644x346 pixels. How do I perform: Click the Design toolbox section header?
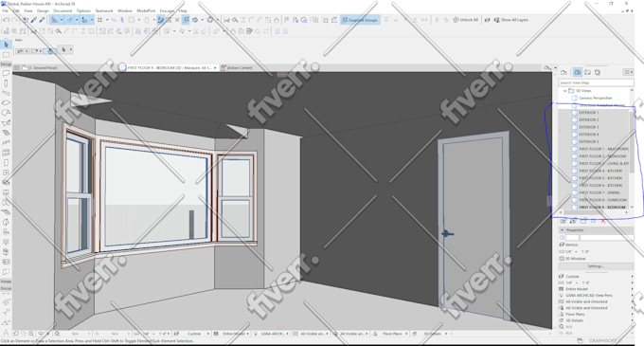(6, 64)
